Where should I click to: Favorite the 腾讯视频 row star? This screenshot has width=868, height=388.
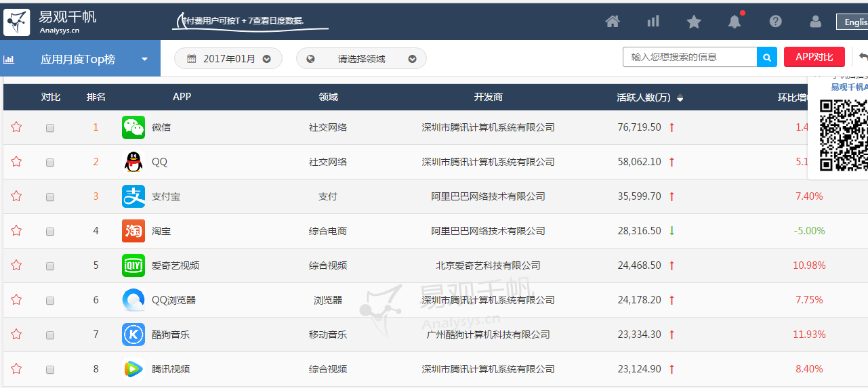tap(16, 368)
